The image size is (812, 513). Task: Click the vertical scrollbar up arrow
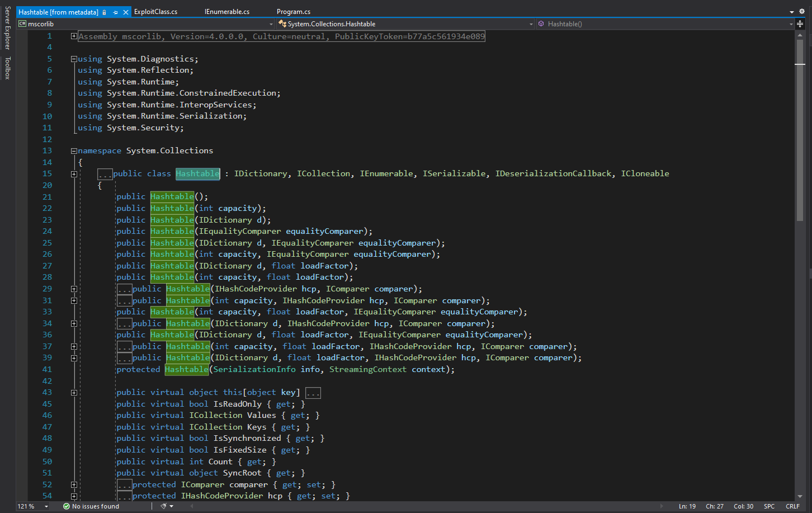(x=800, y=35)
